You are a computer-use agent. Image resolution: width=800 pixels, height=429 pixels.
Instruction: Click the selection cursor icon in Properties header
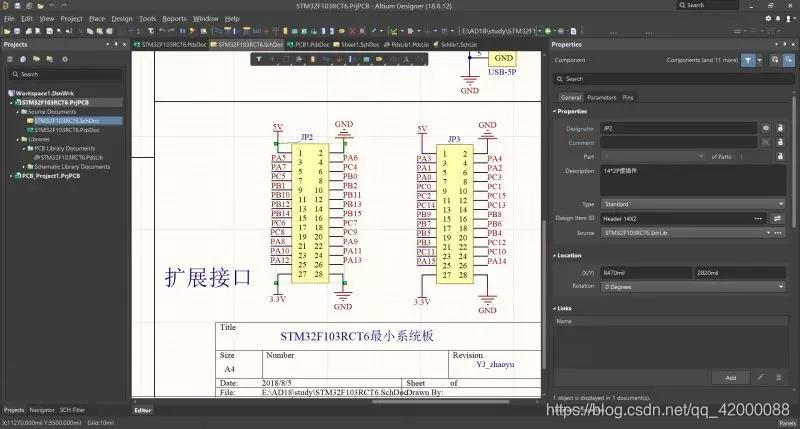[x=789, y=60]
